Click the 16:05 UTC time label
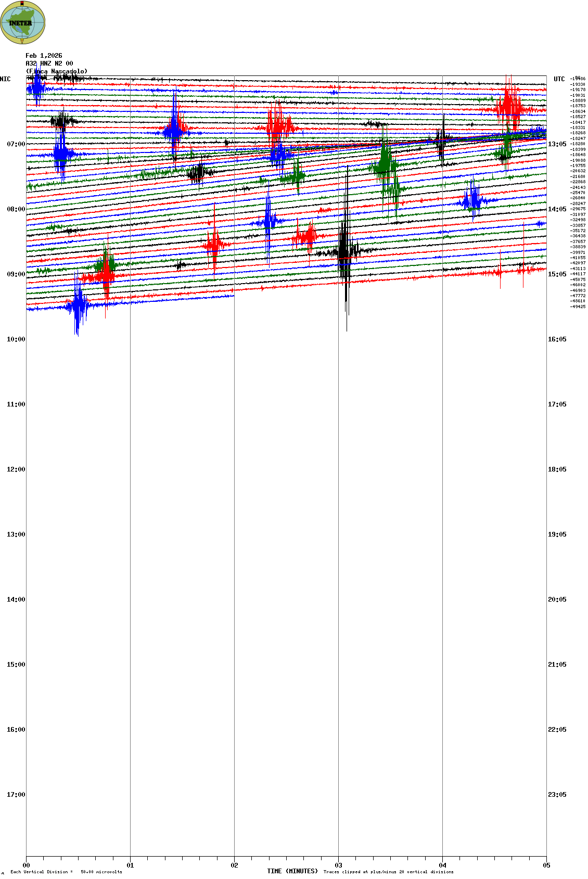 (x=557, y=339)
